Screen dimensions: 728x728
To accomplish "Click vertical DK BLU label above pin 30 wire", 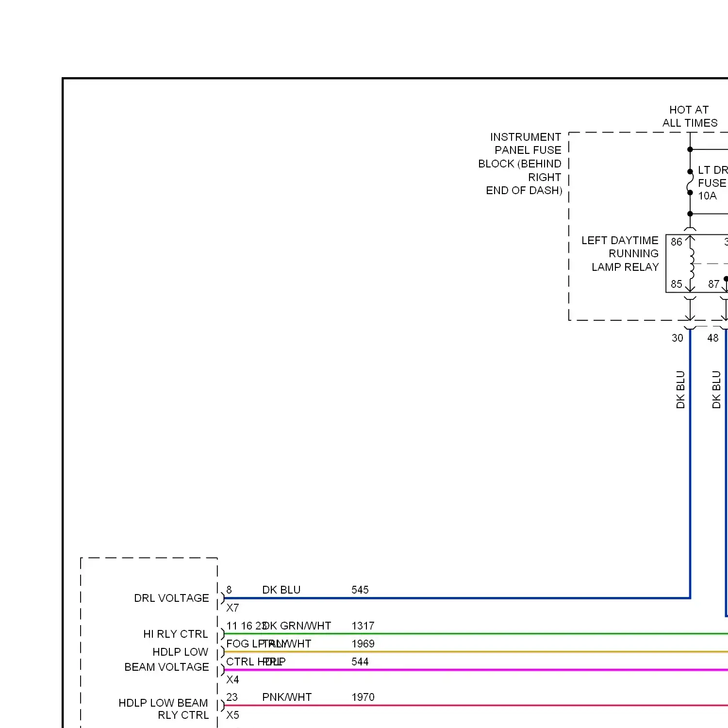I will [x=680, y=390].
